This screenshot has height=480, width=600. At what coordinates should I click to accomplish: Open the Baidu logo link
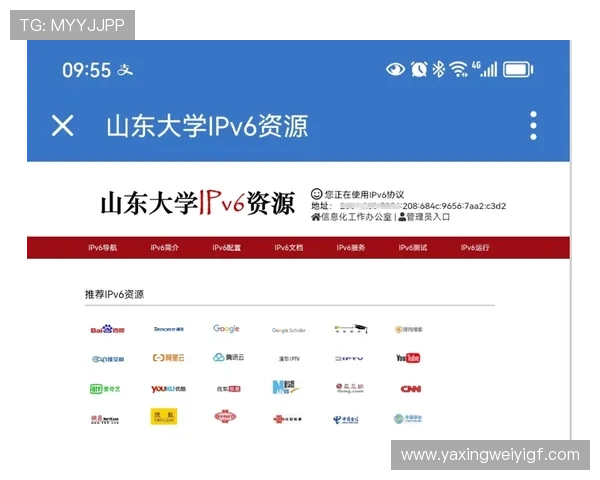[108, 329]
